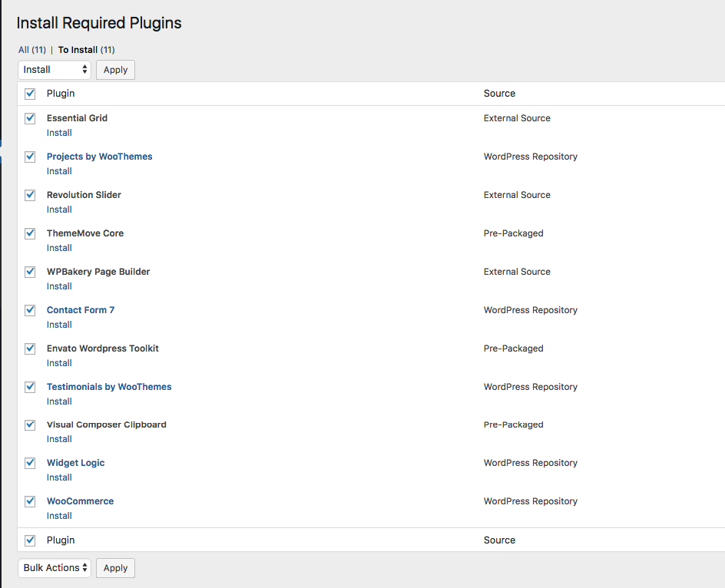Viewport: 725px width, 588px height.
Task: Click Install under WPBakery Page Builder
Action: point(59,286)
